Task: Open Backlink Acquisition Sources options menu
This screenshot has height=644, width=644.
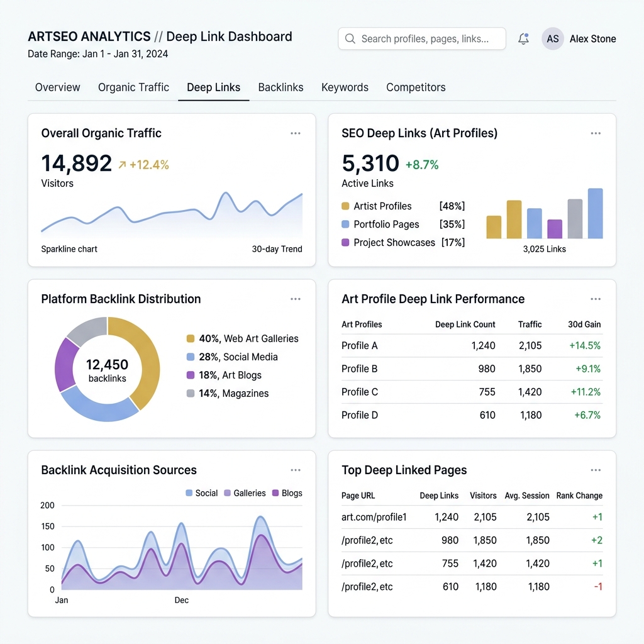Action: 296,470
